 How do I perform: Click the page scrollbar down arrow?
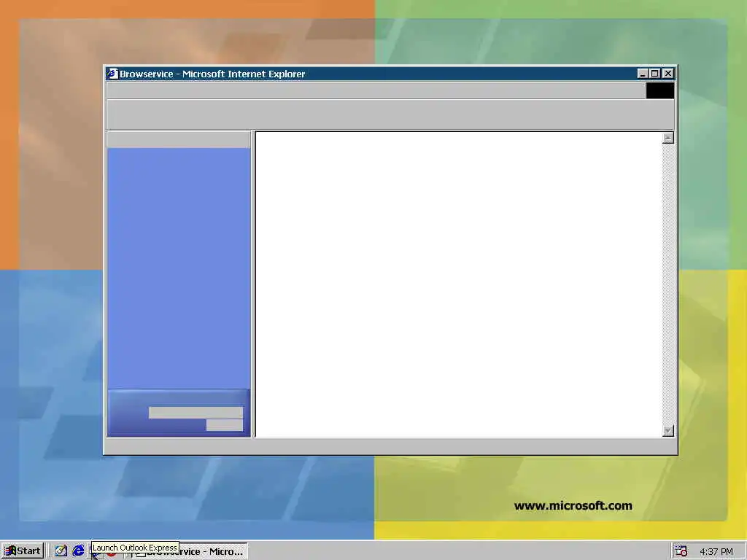(x=668, y=430)
